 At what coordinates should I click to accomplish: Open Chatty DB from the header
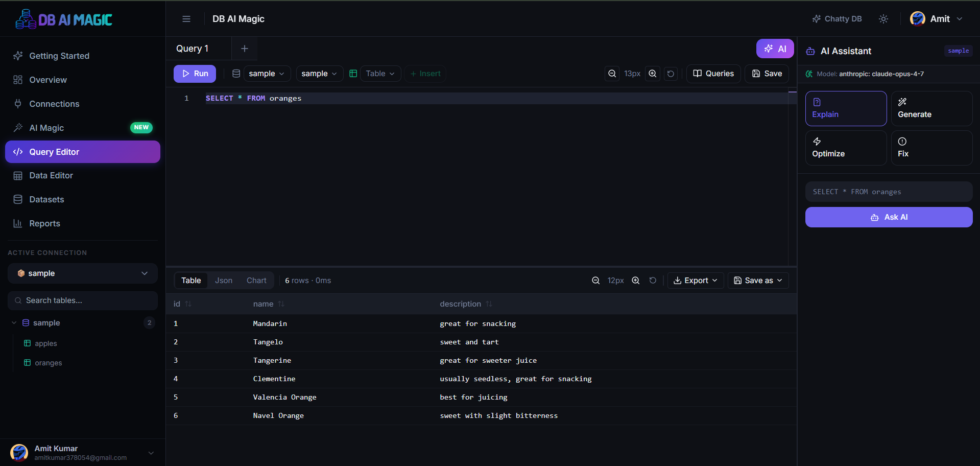837,19
